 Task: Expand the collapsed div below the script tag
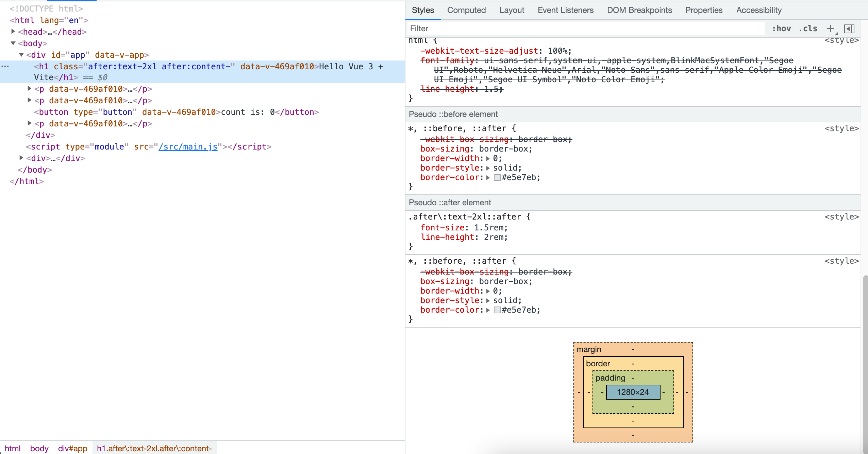pyautogui.click(x=21, y=158)
